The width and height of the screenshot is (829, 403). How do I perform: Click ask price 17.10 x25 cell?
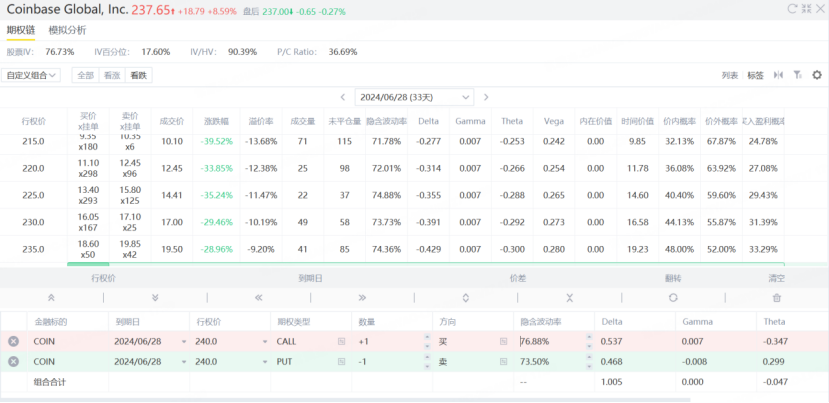click(130, 222)
